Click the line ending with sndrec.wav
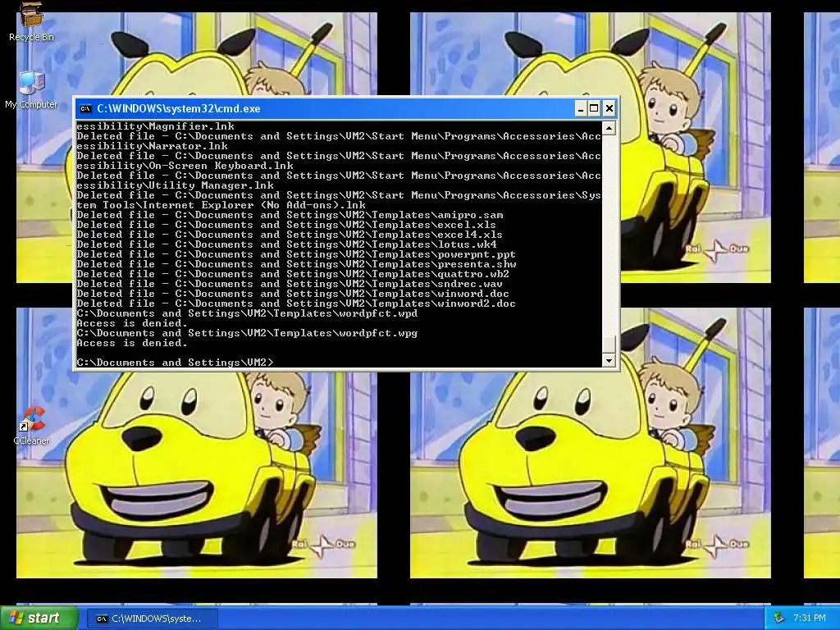The height and width of the screenshot is (630, 840). pyautogui.click(x=290, y=284)
